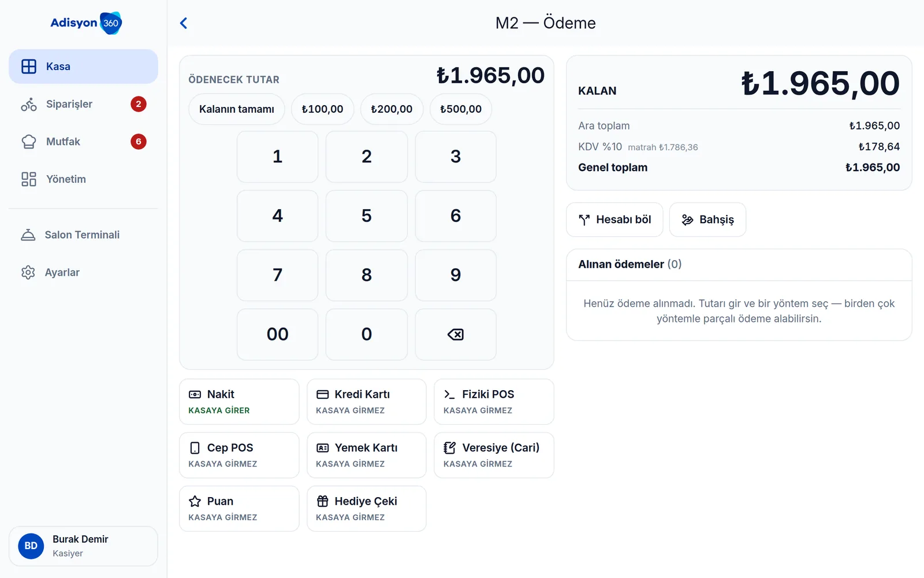This screenshot has width=924, height=578.
Task: Tap keypad digit 2
Action: coord(367,157)
